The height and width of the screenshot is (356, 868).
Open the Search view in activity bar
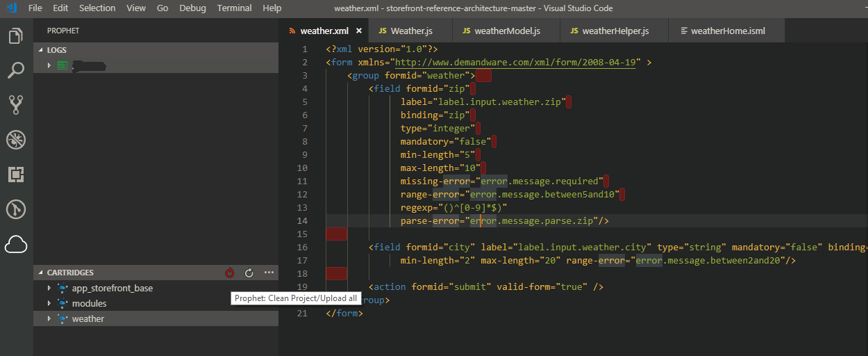16,70
